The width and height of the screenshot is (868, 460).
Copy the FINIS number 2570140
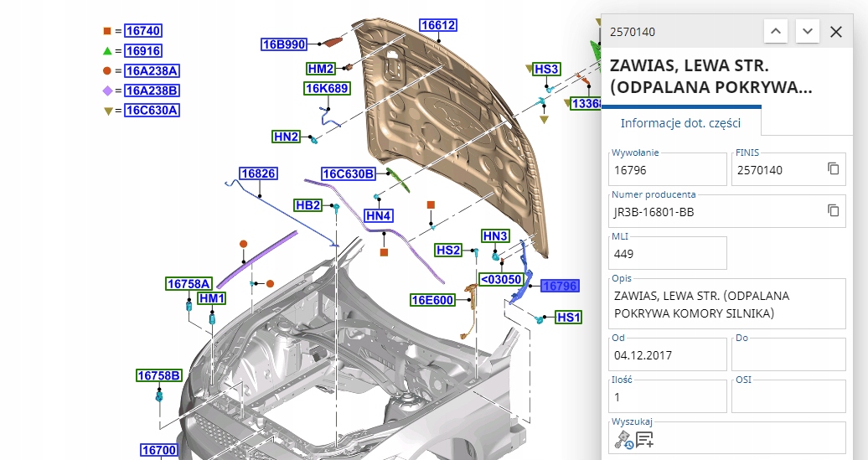[x=833, y=168]
